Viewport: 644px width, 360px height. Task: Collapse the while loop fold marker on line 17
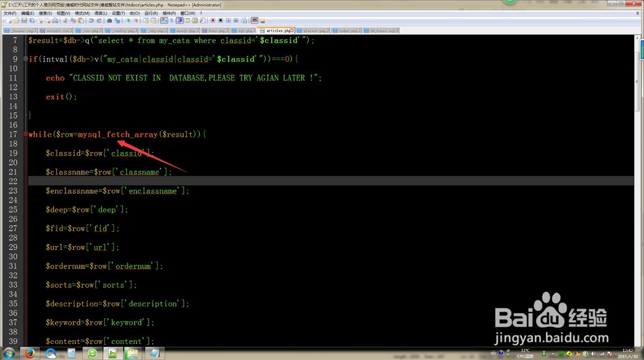tap(26, 134)
